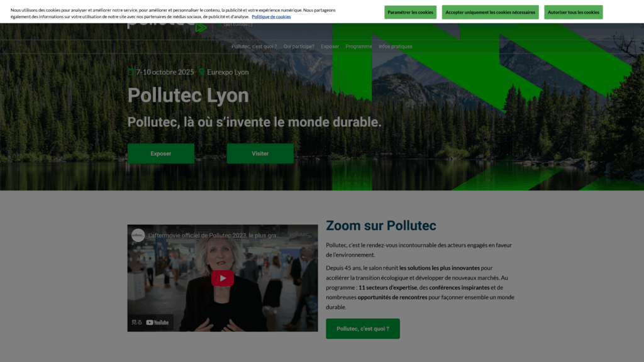Click Autoriser tous les cookies

point(574,13)
